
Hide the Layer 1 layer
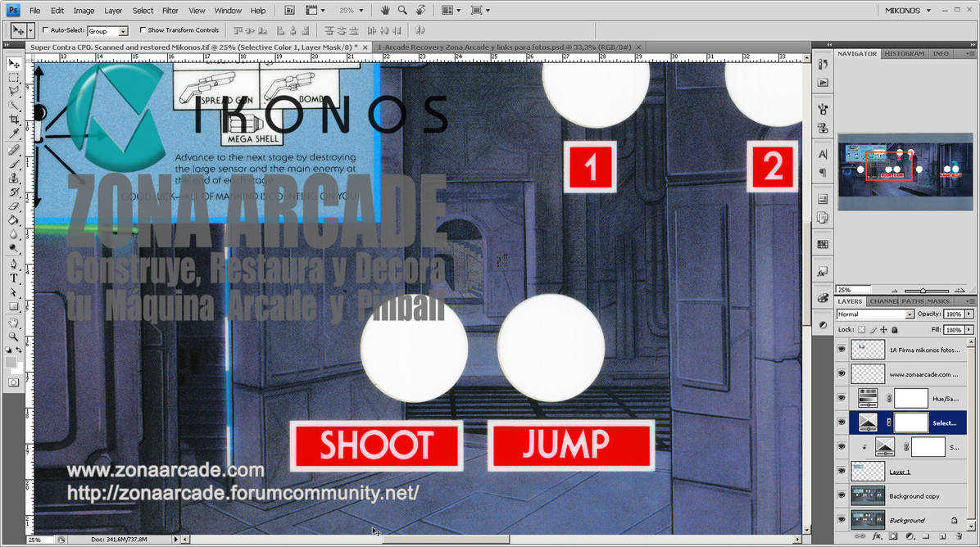point(842,472)
